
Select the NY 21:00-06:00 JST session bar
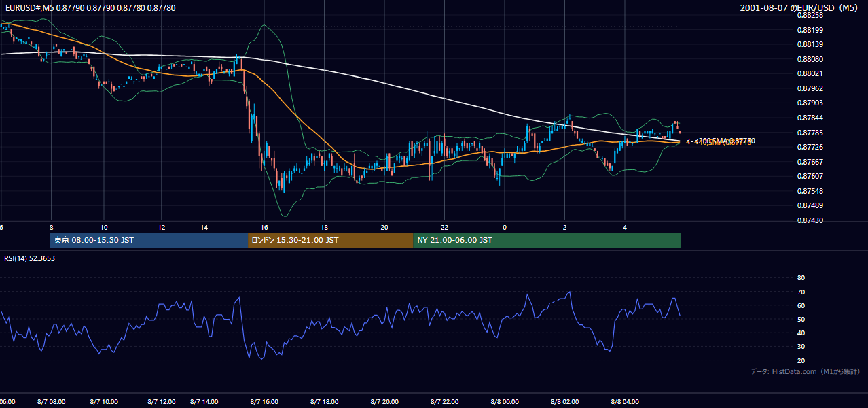coord(547,240)
